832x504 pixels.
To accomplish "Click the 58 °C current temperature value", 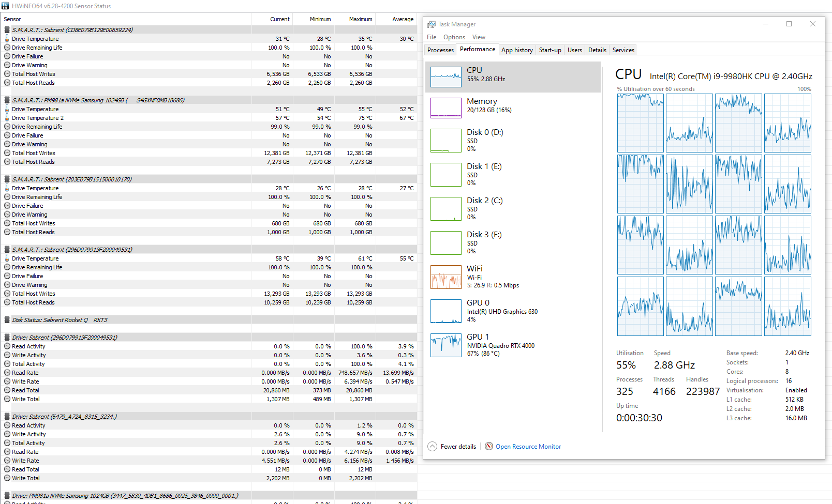I will tap(283, 258).
